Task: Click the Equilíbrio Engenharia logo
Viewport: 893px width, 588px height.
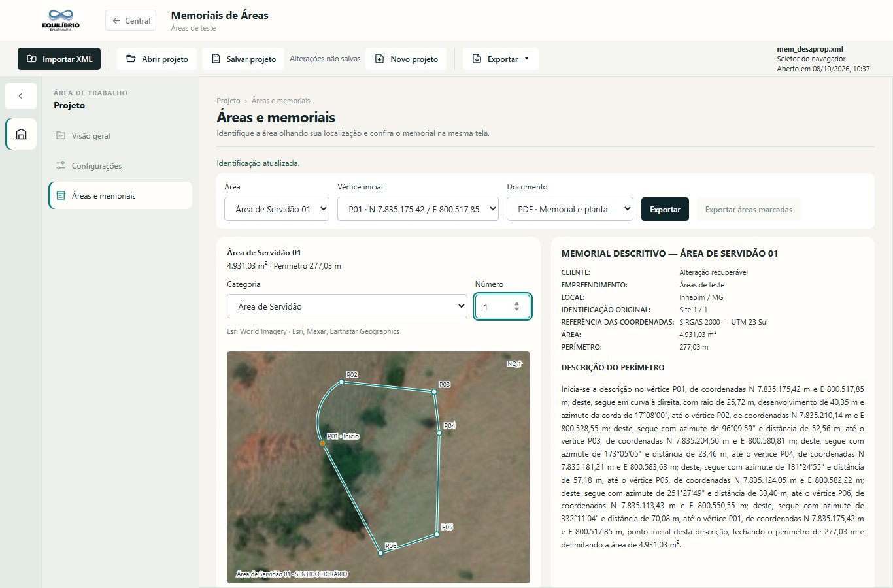Action: coord(61,20)
